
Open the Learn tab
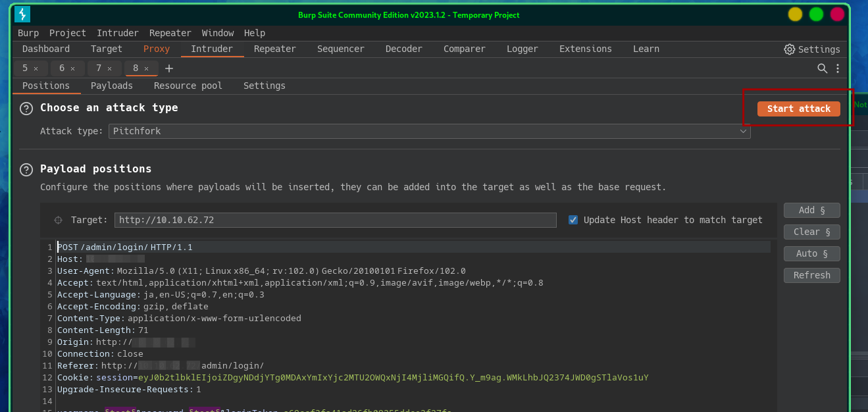pos(646,49)
